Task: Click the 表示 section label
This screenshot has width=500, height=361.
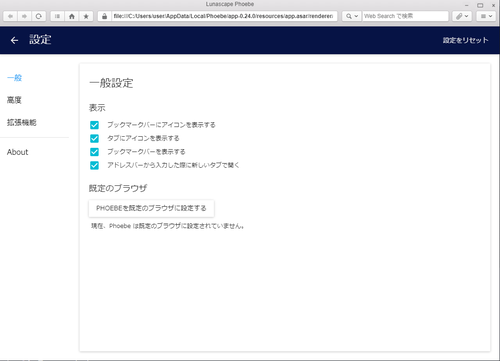Action: pyautogui.click(x=97, y=108)
